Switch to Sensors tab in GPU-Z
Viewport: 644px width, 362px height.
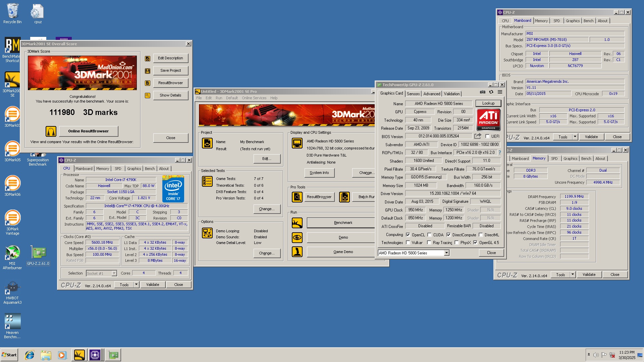point(413,94)
